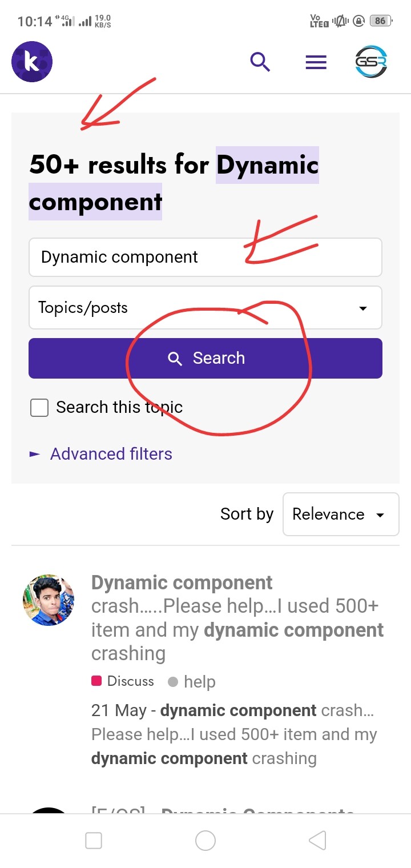This screenshot has height=868, width=411.
Task: Enable the Search this topic checkbox
Action: (x=39, y=408)
